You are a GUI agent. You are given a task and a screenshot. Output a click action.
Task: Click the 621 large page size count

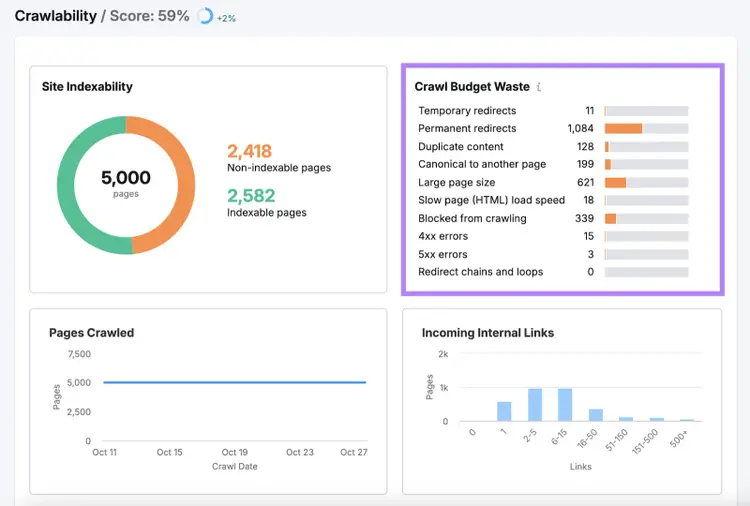585,183
